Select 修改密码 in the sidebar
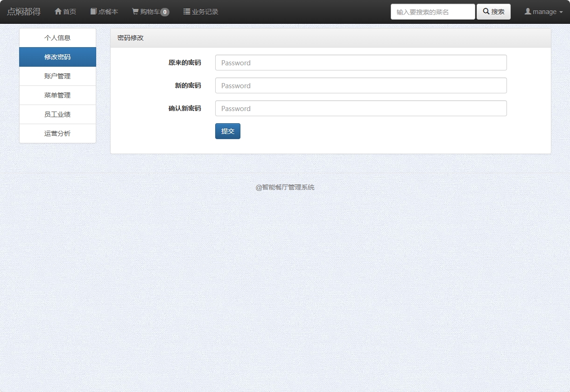570x392 pixels. pos(57,57)
